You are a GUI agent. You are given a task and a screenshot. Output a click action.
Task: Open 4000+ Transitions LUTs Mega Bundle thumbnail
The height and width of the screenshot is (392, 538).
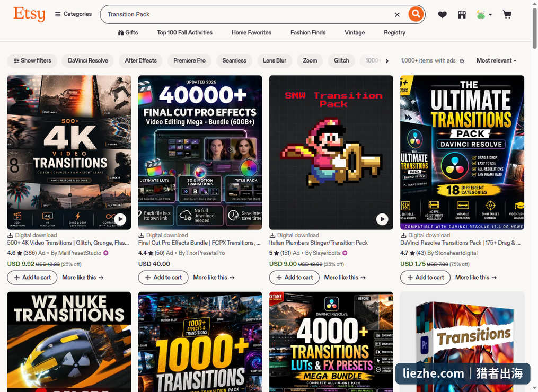(x=331, y=342)
